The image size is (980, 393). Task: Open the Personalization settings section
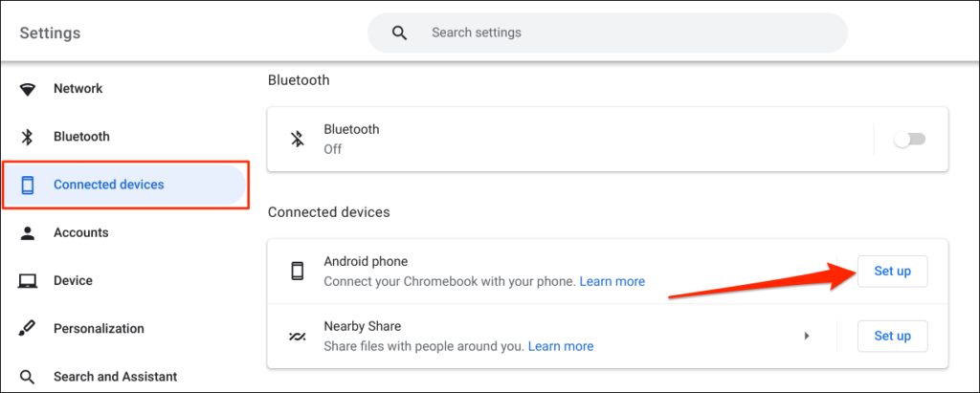pyautogui.click(x=99, y=329)
